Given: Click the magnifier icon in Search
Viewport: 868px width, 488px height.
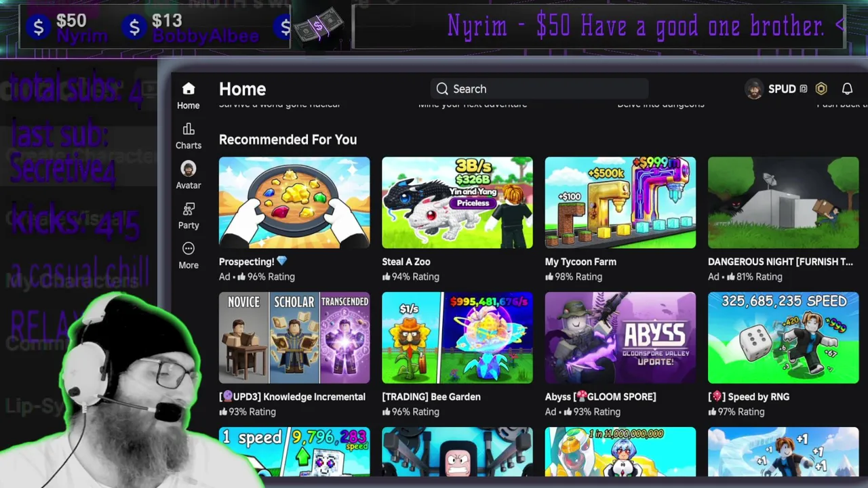Looking at the screenshot, I should tap(442, 89).
